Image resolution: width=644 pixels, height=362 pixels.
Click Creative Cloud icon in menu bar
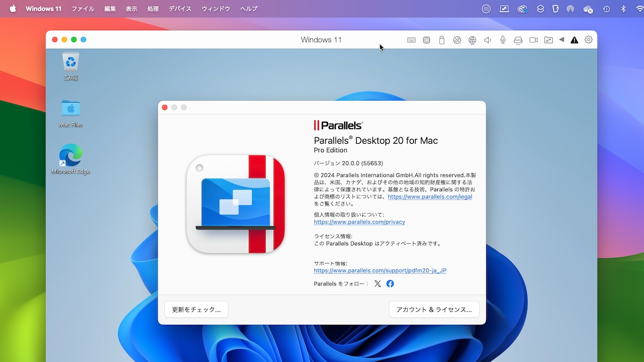tap(523, 9)
